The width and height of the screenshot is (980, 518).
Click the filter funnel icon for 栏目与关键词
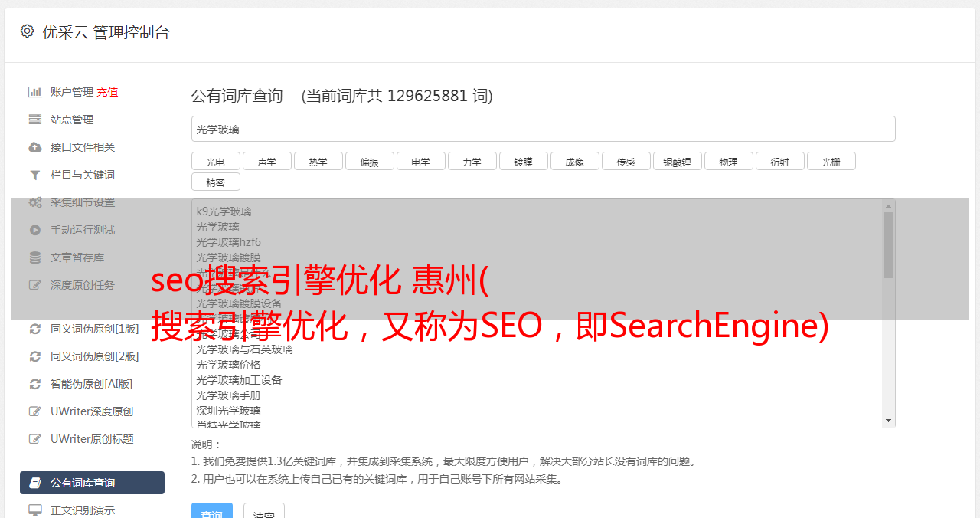tap(34, 175)
